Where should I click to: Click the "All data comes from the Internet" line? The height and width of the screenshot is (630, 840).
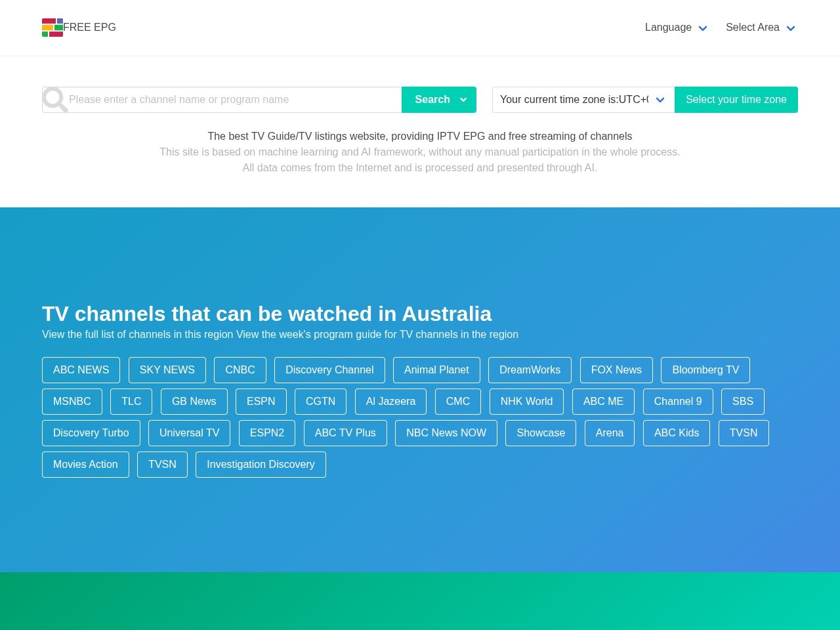pos(420,168)
